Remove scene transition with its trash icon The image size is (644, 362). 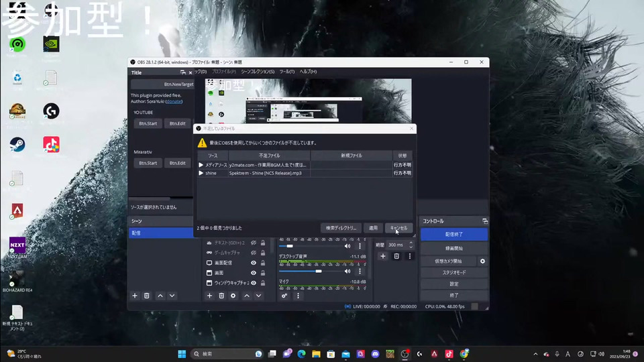point(396,256)
